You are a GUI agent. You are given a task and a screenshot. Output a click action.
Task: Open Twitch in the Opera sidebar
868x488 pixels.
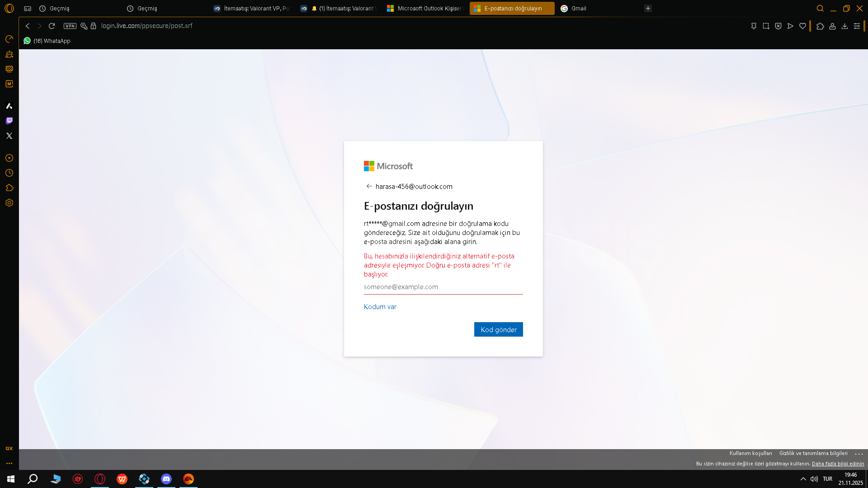pyautogui.click(x=9, y=121)
